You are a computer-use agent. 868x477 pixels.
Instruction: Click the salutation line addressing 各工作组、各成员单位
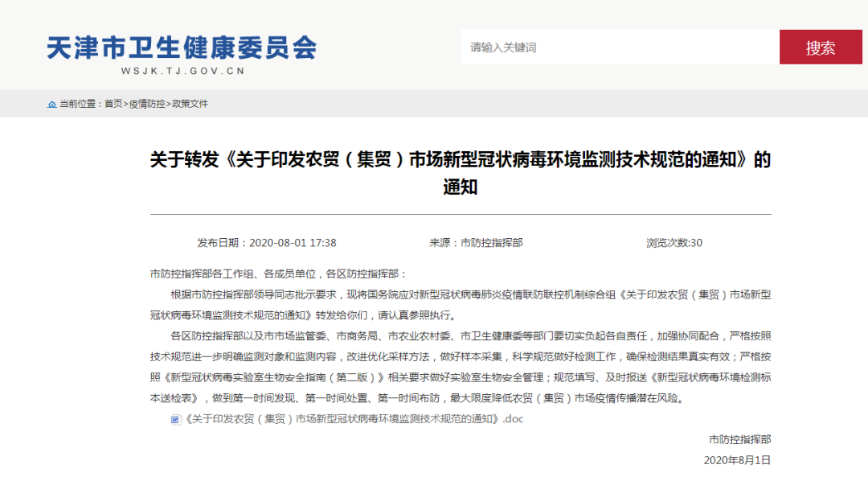tap(279, 273)
